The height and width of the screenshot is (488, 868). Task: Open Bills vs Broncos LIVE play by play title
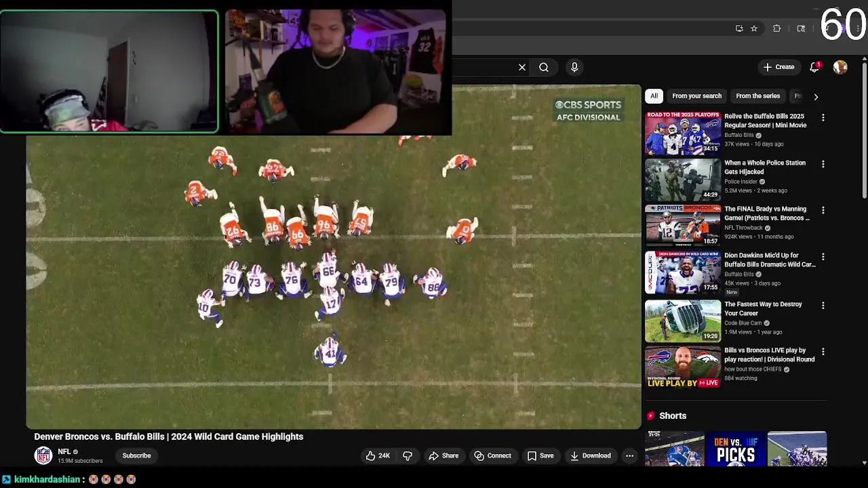[770, 355]
